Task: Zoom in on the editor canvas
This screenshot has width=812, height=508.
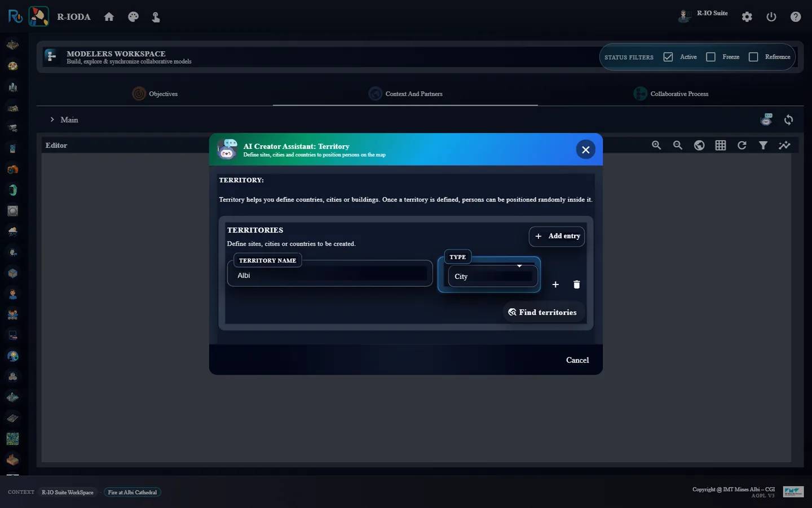Action: coord(656,146)
